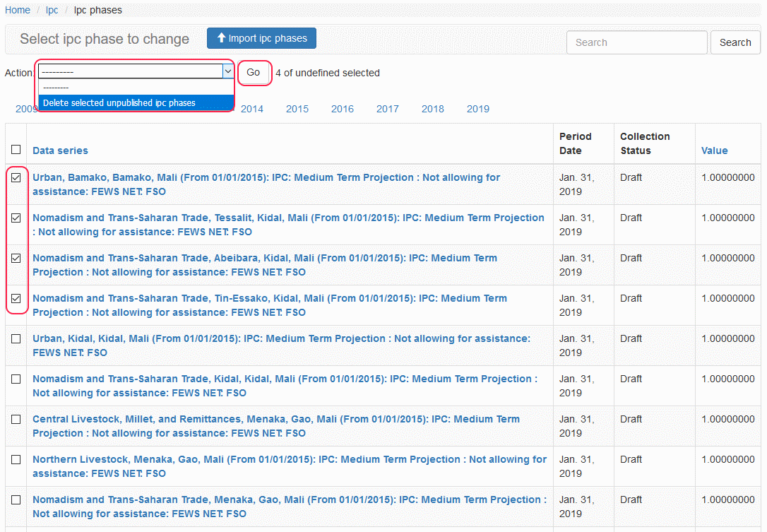Uncheck the Tessalit, Kidal row checkbox
The height and width of the screenshot is (532, 767).
16,218
